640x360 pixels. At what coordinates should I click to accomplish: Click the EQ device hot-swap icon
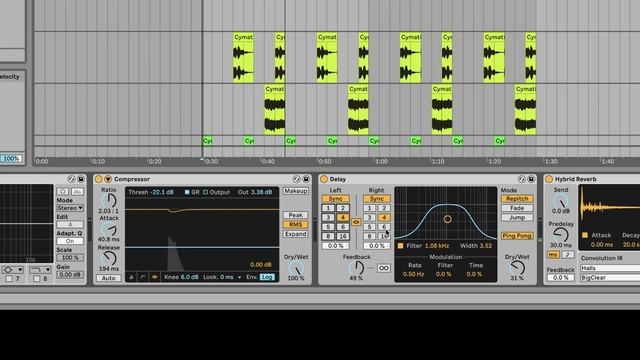click(x=71, y=179)
